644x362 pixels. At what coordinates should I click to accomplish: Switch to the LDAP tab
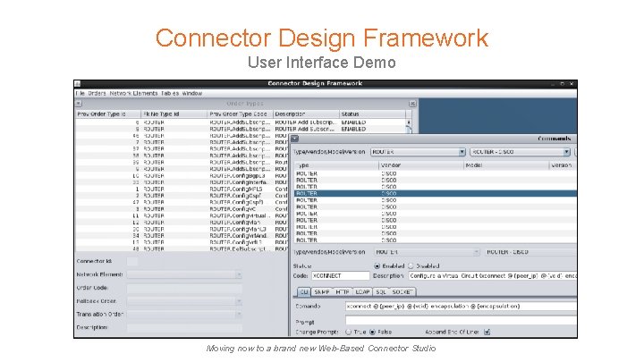[362, 291]
